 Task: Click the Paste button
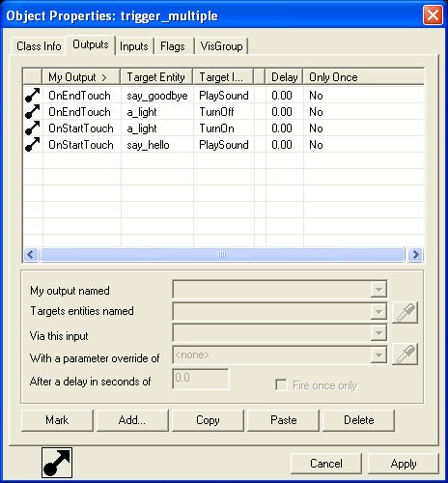pos(283,420)
